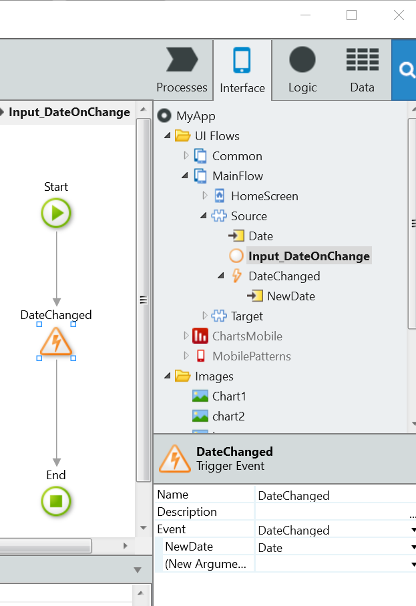Open the NewDate argument value dropdown
The width and height of the screenshot is (416, 606).
point(413,548)
